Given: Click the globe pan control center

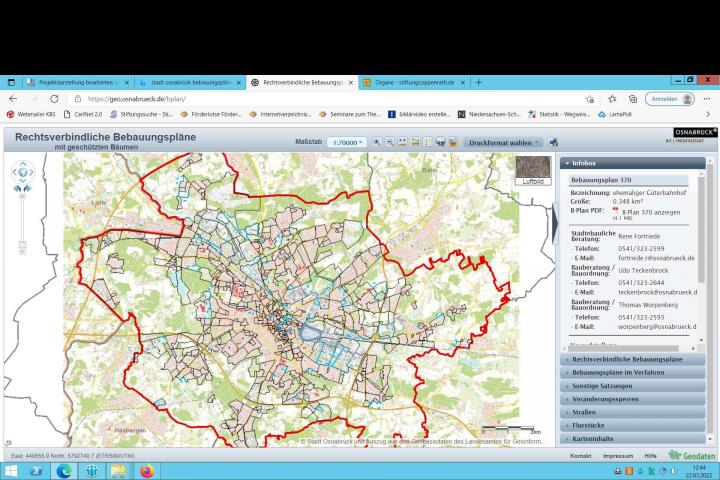Looking at the screenshot, I should click(x=22, y=172).
